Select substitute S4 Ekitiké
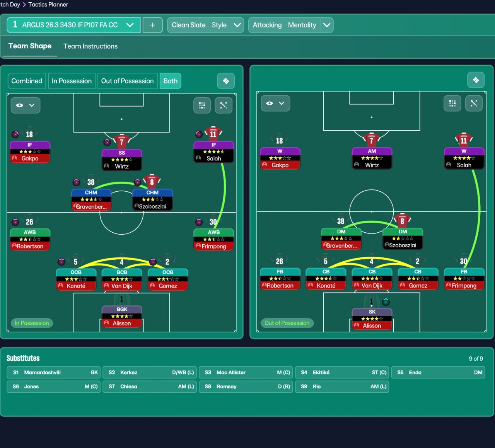495x448 pixels. coord(342,373)
